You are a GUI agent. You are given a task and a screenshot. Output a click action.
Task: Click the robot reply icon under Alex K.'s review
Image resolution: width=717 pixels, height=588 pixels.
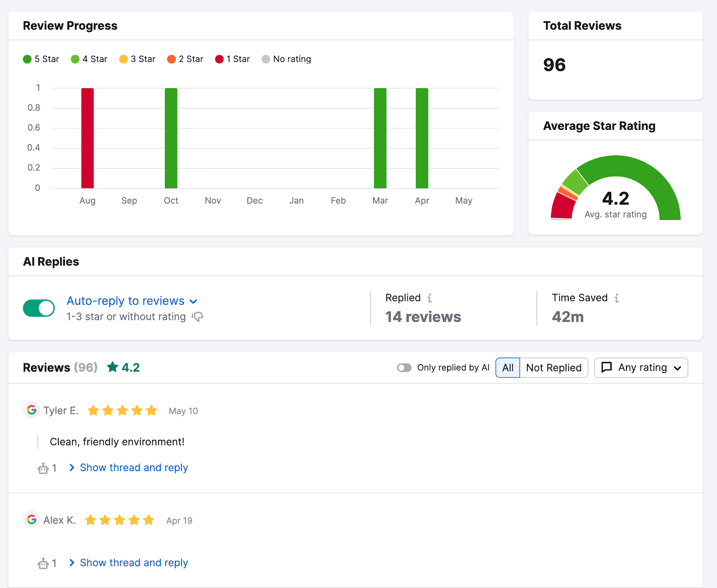tap(43, 563)
